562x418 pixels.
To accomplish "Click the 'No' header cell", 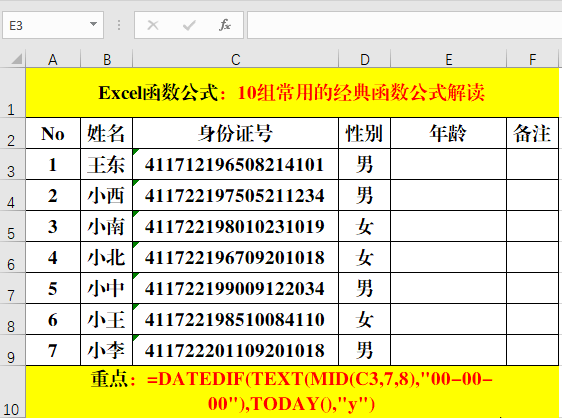I will 53,133.
